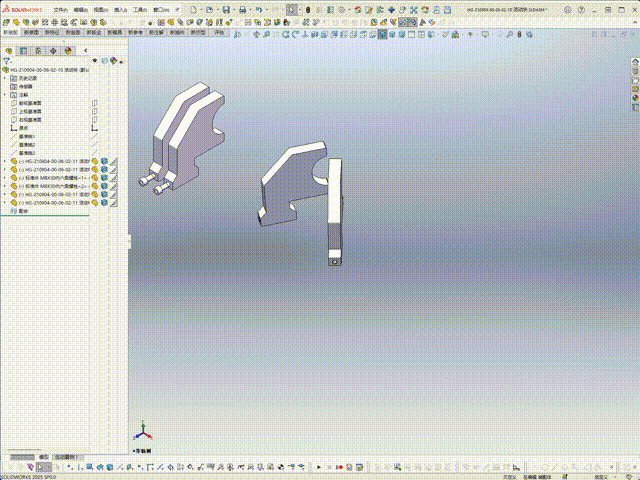Open the fifth menu in the menu bar
The height and width of the screenshot is (480, 640).
(x=140, y=9)
